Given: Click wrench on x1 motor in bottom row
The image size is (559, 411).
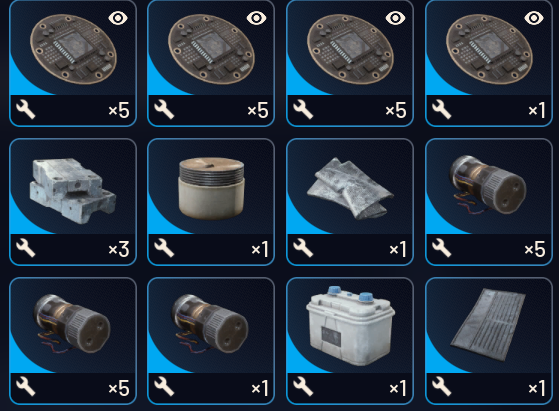Looking at the screenshot, I should point(164,387).
